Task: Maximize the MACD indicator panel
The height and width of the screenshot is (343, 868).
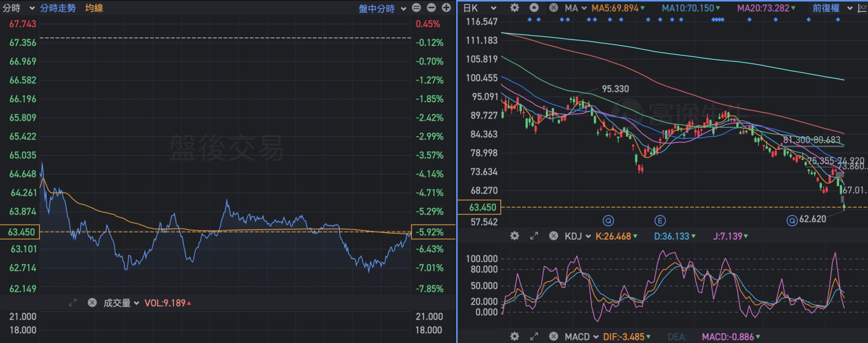Action: (x=534, y=336)
